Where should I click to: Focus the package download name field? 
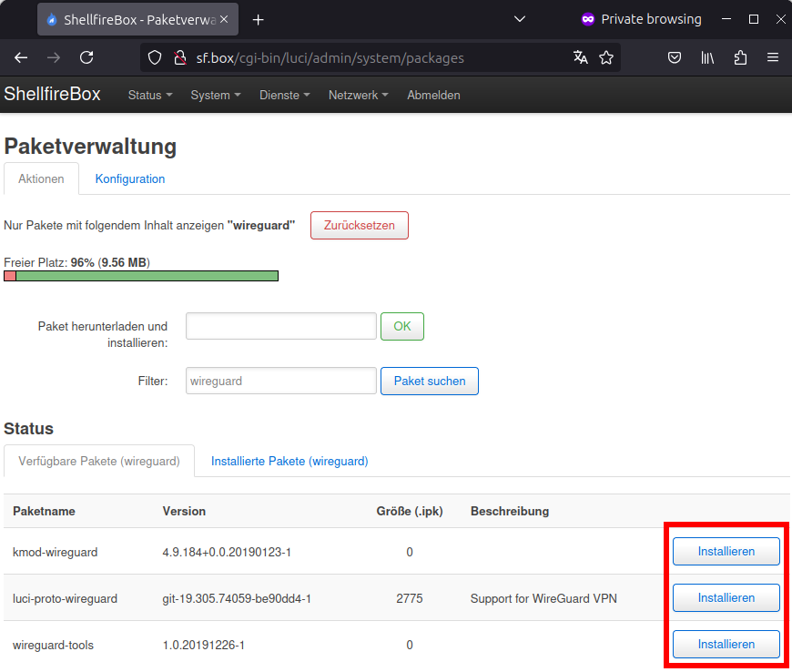(x=280, y=326)
